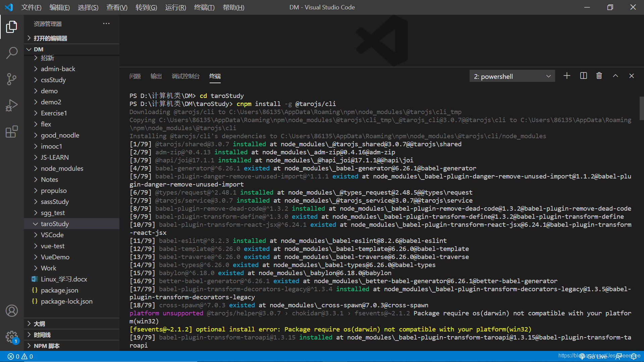Open the 选择(S) menu
The width and height of the screenshot is (644, 362).
[88, 7]
